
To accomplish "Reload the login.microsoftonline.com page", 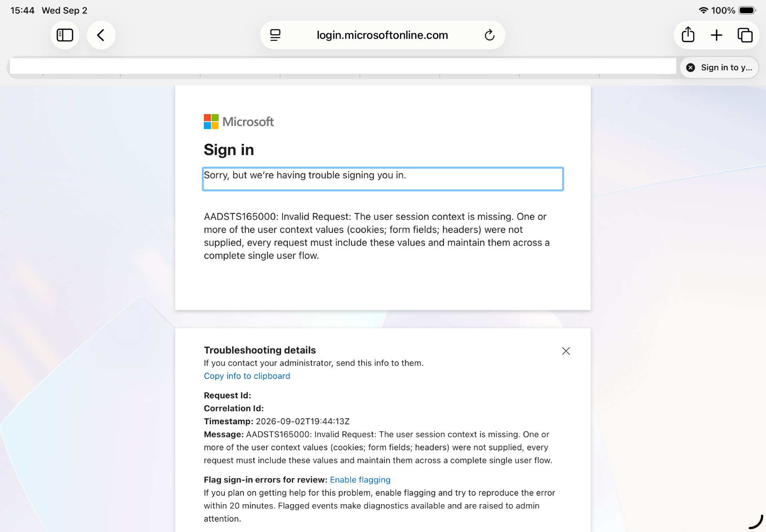I will coord(490,35).
